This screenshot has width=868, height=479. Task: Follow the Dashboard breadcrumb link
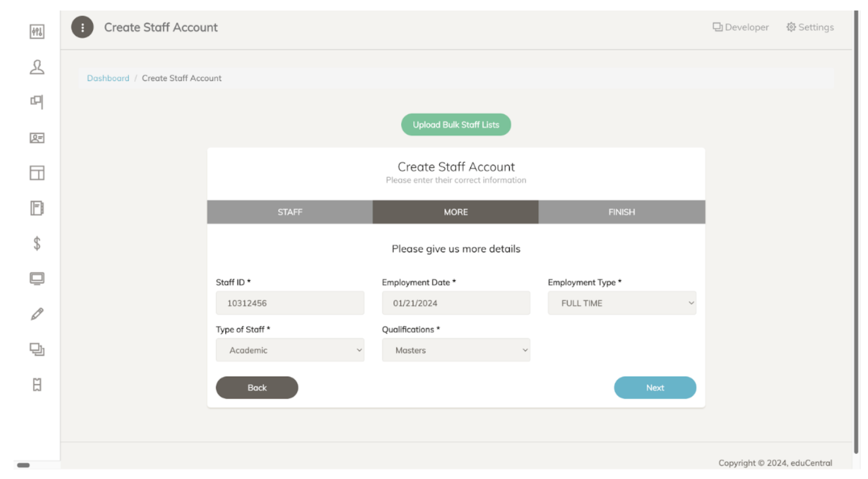pyautogui.click(x=108, y=78)
